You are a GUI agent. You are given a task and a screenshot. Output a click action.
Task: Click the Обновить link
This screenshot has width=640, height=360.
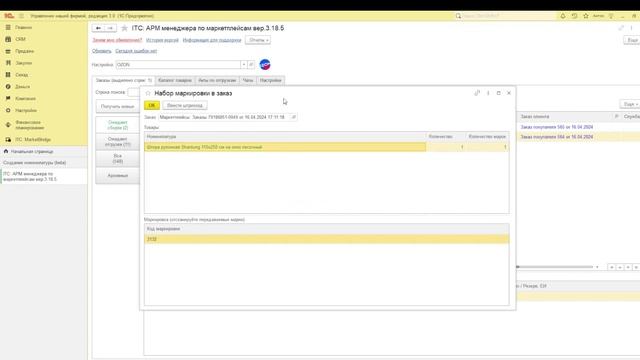click(x=102, y=51)
